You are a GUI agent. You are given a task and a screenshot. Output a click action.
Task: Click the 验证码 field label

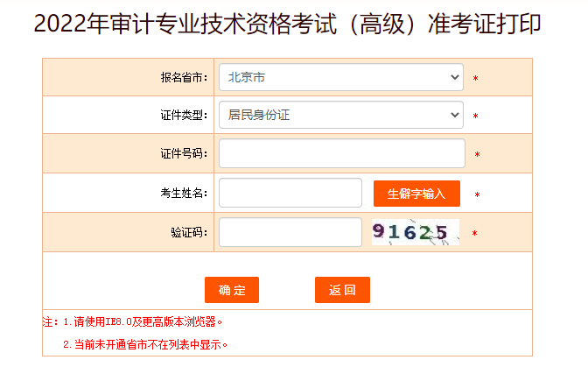pyautogui.click(x=189, y=232)
